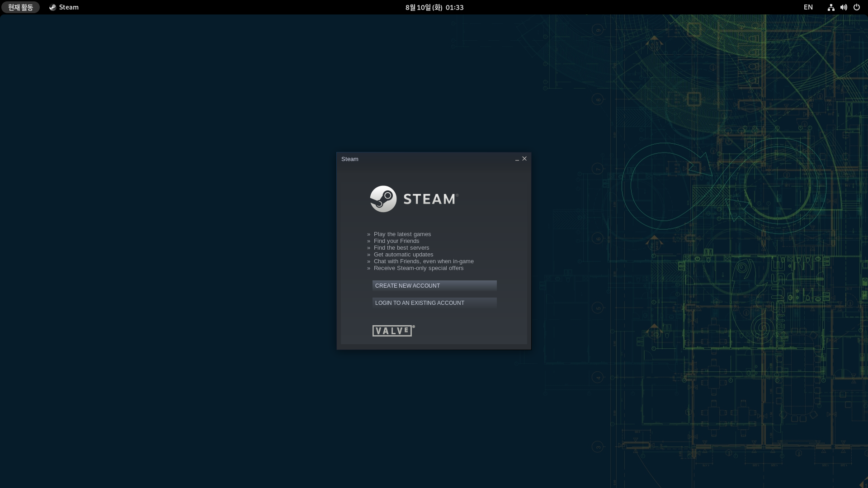Click the Create New Account button
This screenshot has width=868, height=488.
point(434,285)
